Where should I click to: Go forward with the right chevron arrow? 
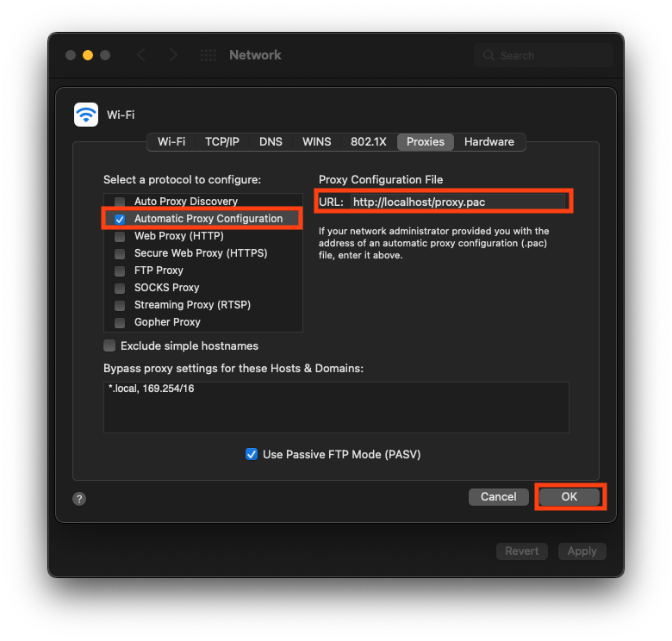point(174,55)
